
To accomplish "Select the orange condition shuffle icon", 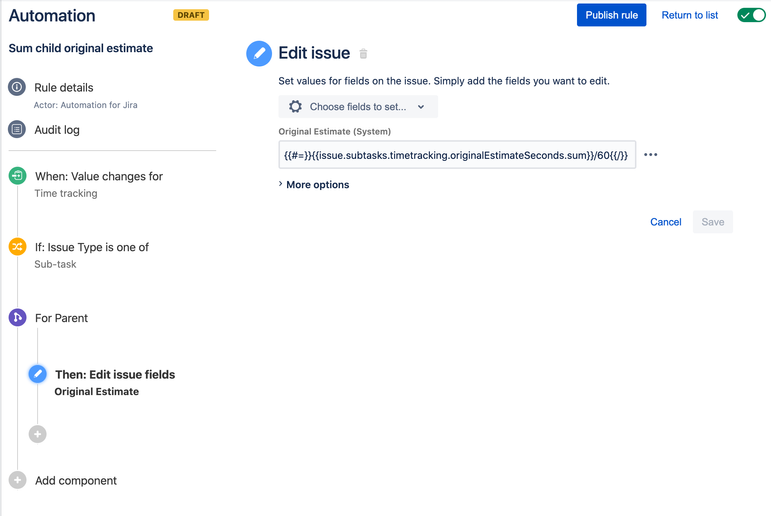I will tap(17, 246).
